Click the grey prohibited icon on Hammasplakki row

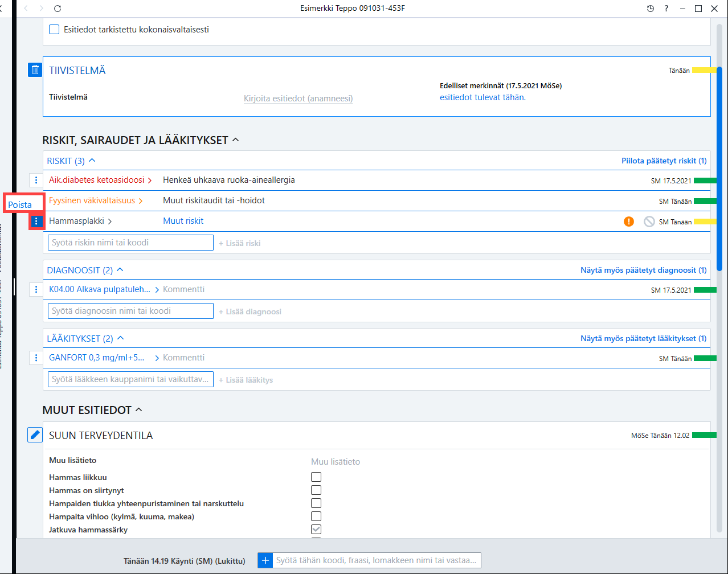click(649, 222)
